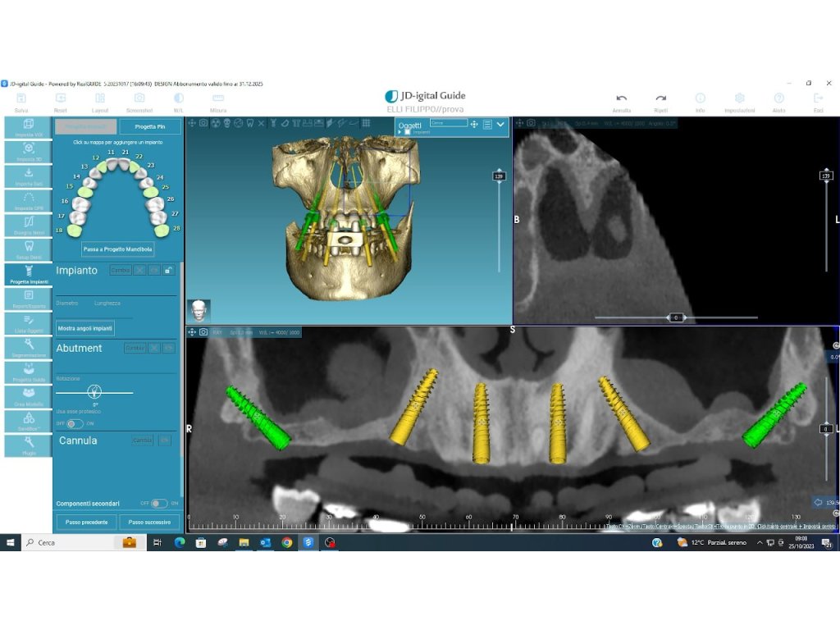Click the Cerca search field in Oggetti panel
Screen dimensions: 840x630
pyautogui.click(x=449, y=123)
